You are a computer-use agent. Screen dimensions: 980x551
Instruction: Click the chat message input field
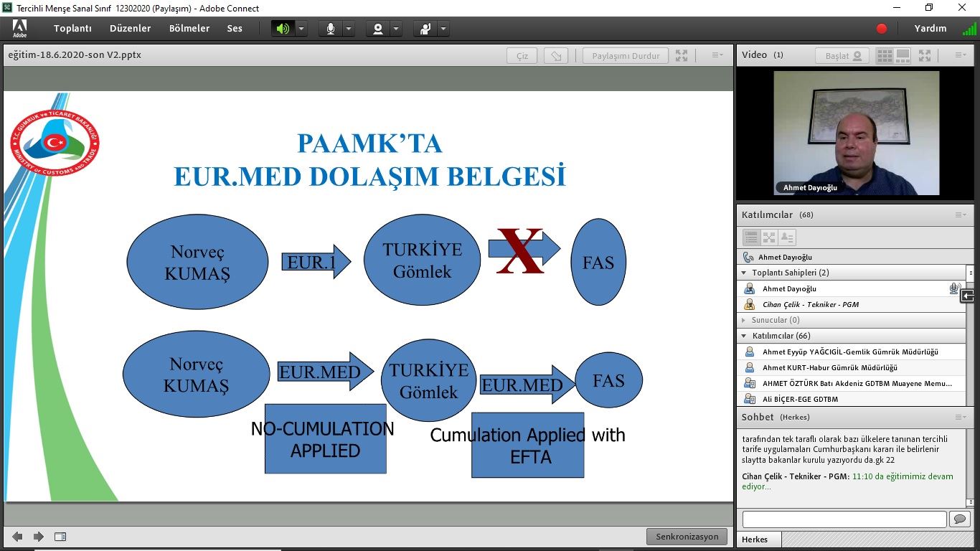coord(844,519)
